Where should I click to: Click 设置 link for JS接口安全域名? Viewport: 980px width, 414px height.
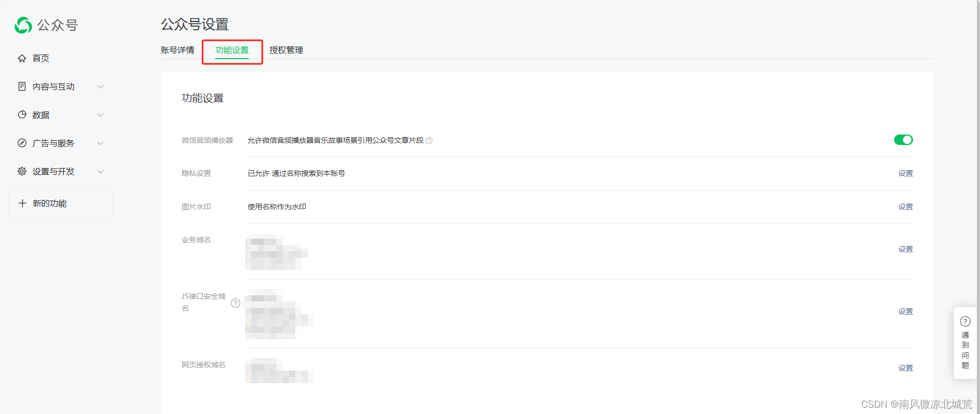906,311
